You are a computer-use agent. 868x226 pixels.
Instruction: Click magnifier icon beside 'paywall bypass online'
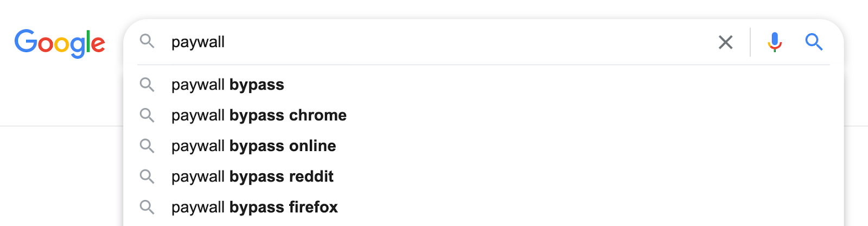point(147,146)
